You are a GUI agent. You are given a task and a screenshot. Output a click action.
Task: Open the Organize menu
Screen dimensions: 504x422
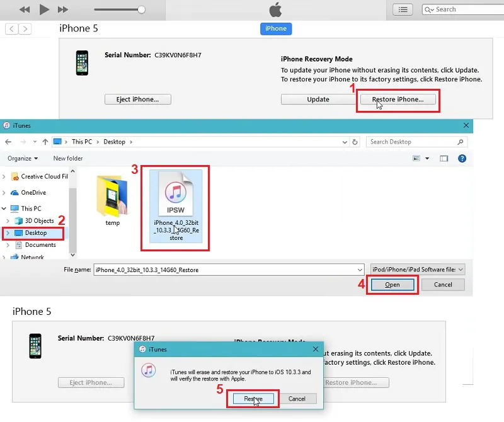(x=23, y=159)
